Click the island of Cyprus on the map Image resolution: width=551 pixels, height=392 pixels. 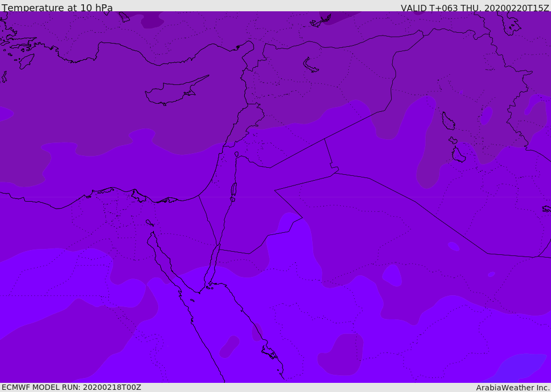tap(176, 91)
